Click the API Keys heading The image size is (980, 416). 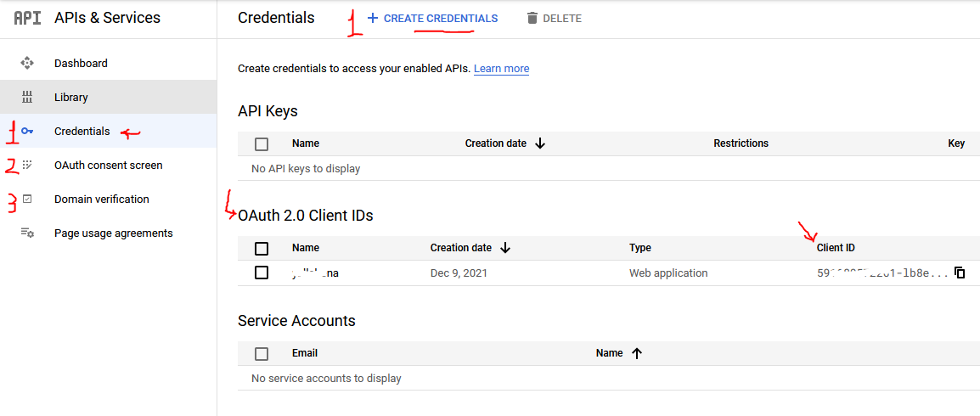(x=268, y=111)
